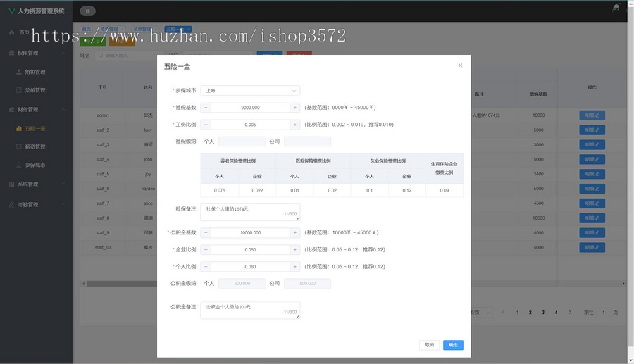
Task: Increase 工伤比例 with the plus button
Action: click(294, 125)
